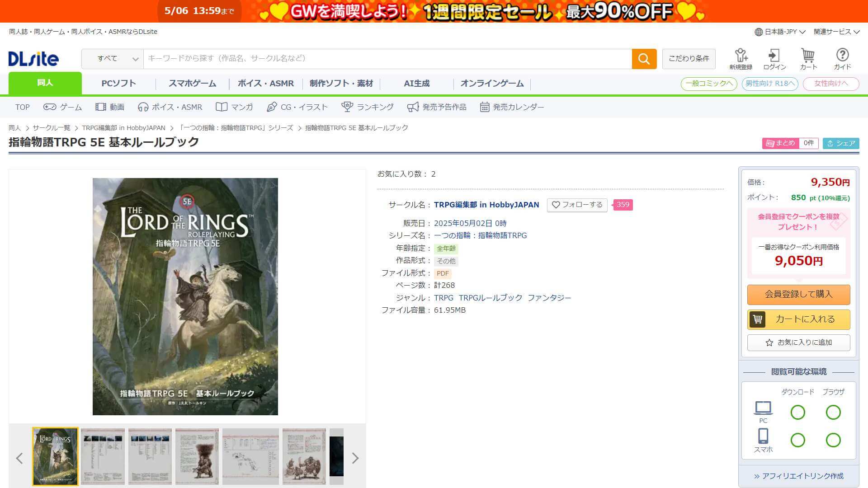Go to TOP in sub navigation
Viewport: 868px width, 488px height.
tap(23, 107)
